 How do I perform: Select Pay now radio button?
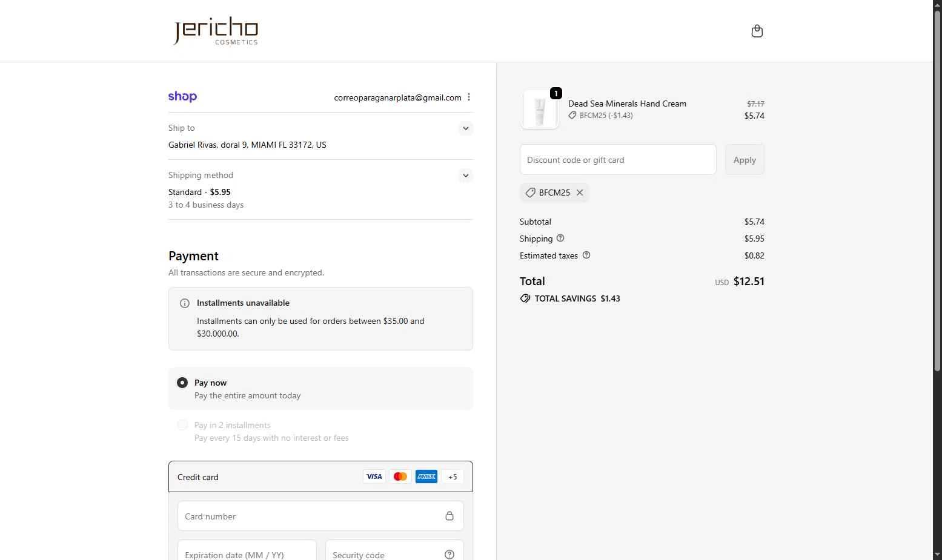(182, 383)
